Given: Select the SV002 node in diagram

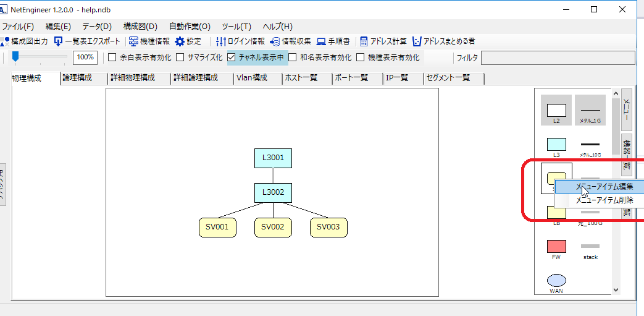Looking at the screenshot, I should click(x=272, y=227).
